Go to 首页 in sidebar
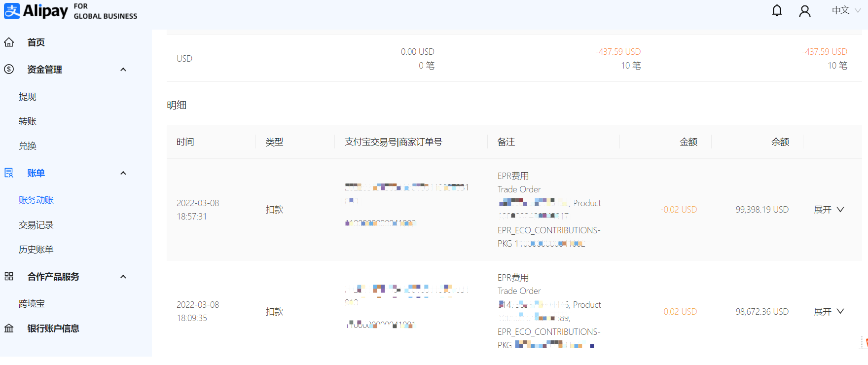The image size is (868, 365). coord(36,42)
